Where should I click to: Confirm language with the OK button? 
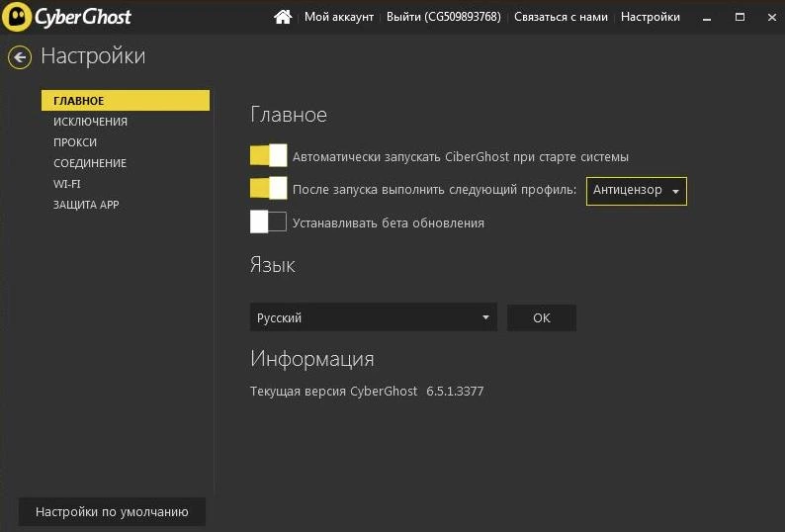[x=542, y=317]
